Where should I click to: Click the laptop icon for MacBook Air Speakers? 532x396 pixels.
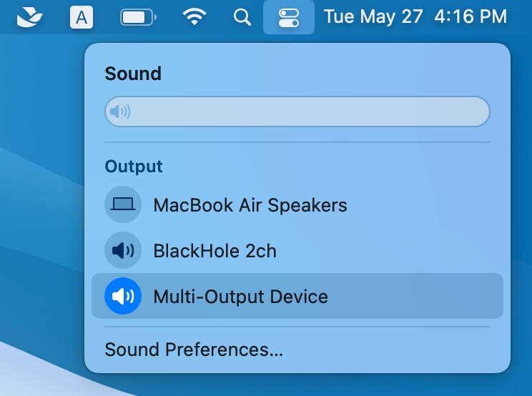123,204
